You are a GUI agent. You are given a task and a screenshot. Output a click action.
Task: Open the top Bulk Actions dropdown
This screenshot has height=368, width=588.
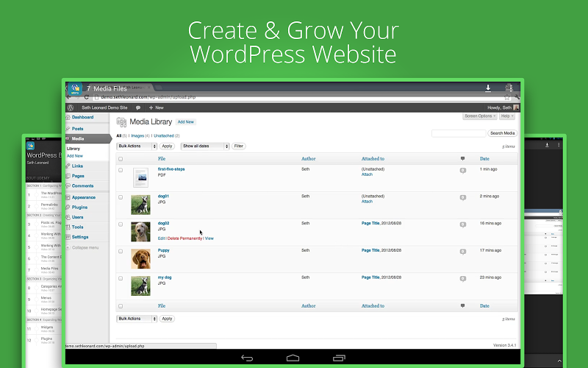pyautogui.click(x=137, y=146)
